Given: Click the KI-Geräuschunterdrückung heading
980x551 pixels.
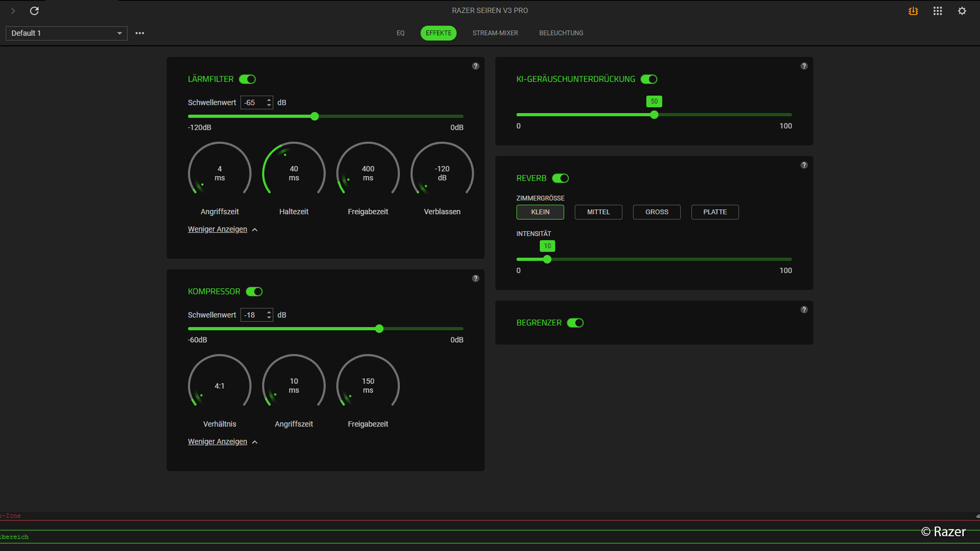Looking at the screenshot, I should 576,79.
